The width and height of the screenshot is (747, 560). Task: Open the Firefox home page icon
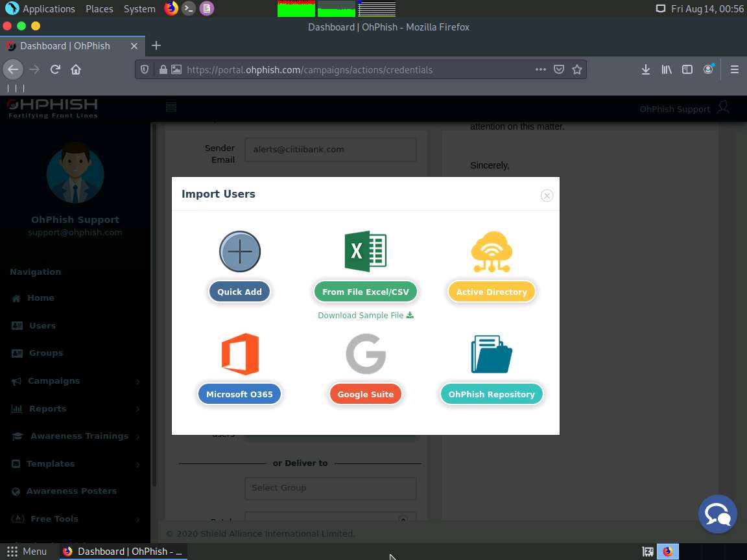click(76, 69)
